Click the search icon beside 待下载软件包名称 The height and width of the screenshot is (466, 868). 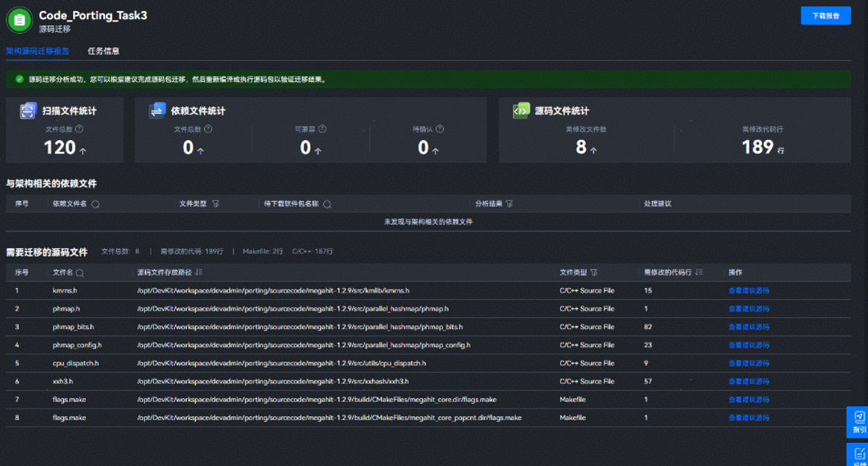point(327,204)
